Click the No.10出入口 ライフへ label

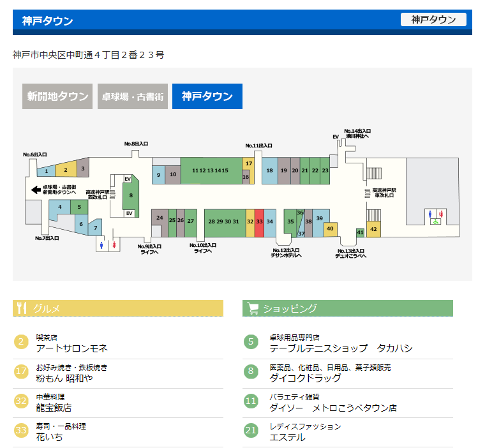click(203, 248)
